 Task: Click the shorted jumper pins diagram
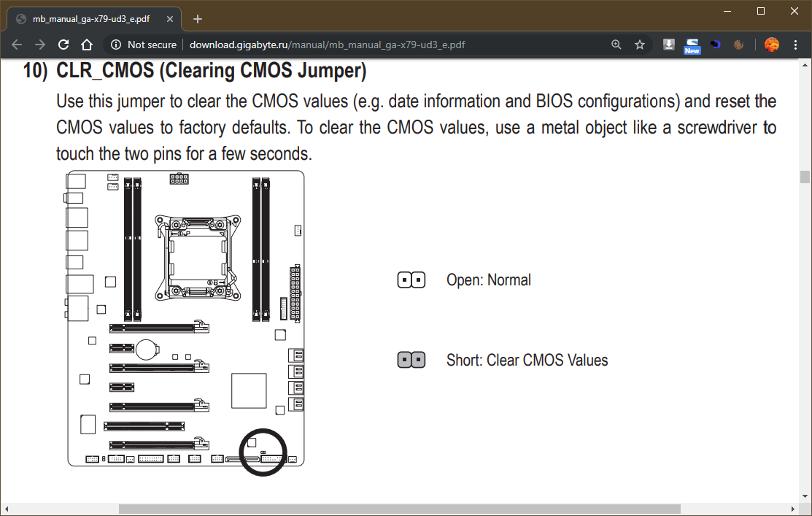[x=411, y=360]
